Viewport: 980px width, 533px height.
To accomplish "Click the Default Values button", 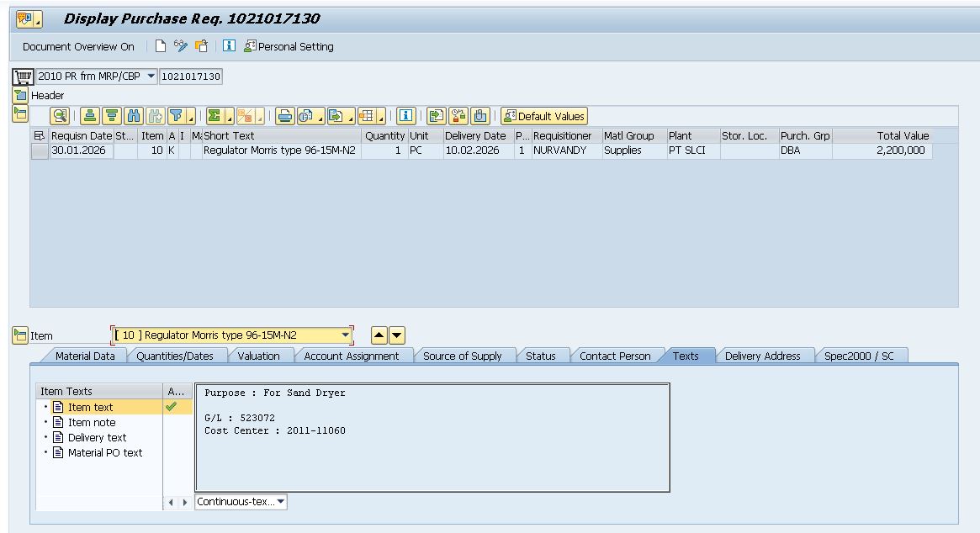I will (x=544, y=116).
